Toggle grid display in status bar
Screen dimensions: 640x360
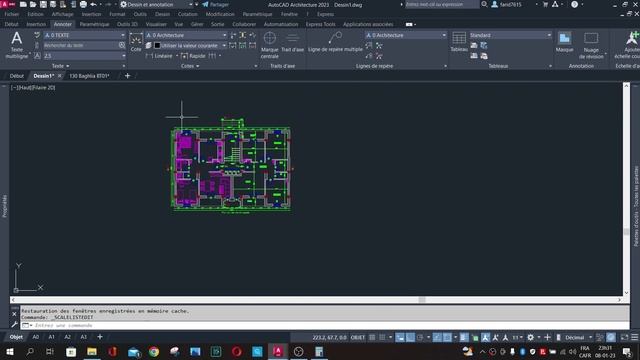[x=372, y=337]
